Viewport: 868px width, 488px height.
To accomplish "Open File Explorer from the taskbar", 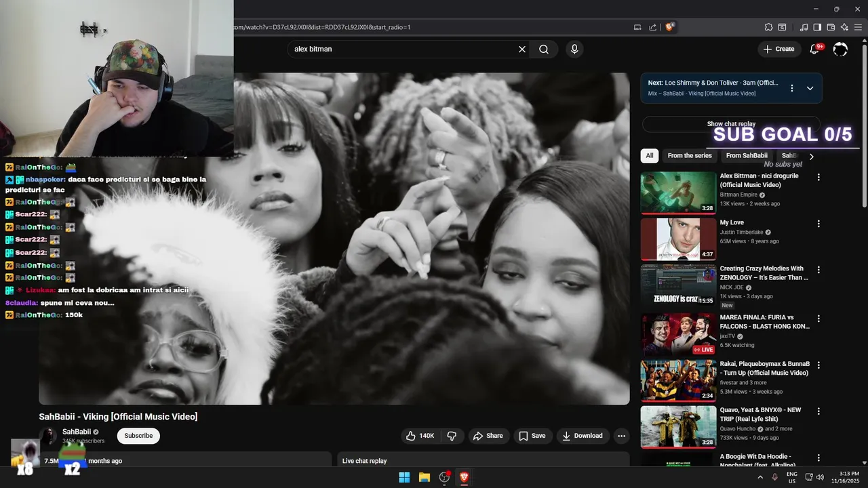I will point(425,477).
